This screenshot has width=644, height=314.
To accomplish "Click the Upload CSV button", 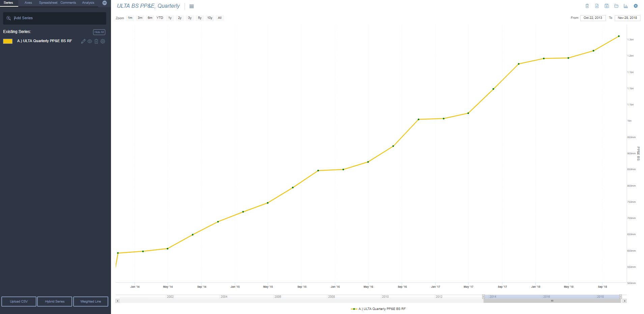I will coord(19,302).
